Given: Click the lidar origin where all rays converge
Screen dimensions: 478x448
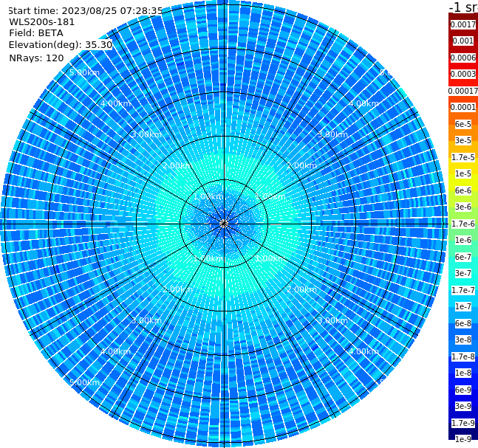Looking at the screenshot, I should pyautogui.click(x=224, y=224).
